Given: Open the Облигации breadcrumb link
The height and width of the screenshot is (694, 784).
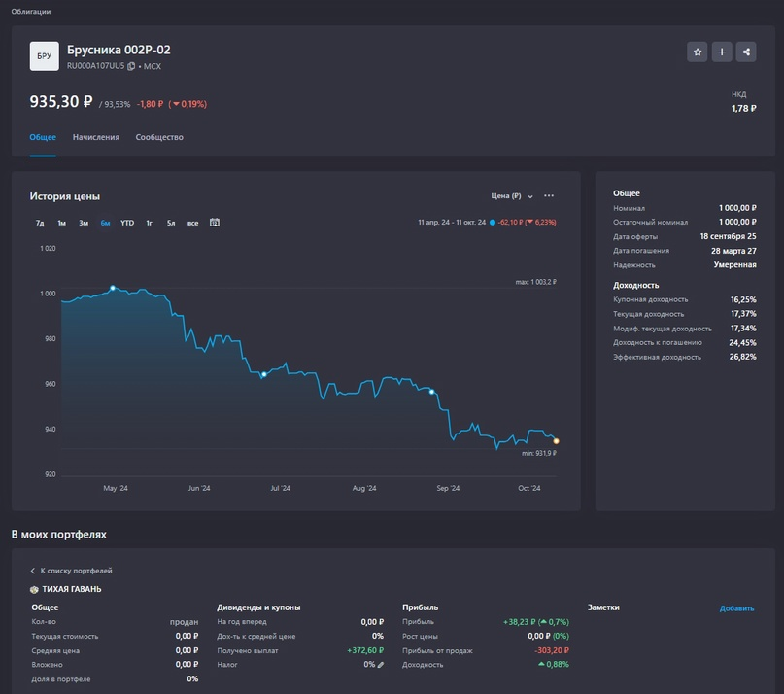Looking at the screenshot, I should pyautogui.click(x=31, y=11).
